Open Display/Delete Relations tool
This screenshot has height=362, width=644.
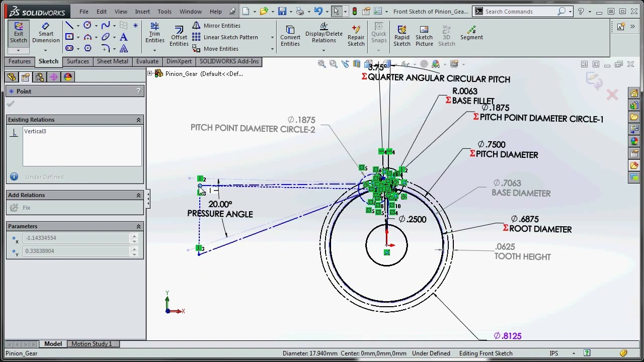pyautogui.click(x=324, y=33)
